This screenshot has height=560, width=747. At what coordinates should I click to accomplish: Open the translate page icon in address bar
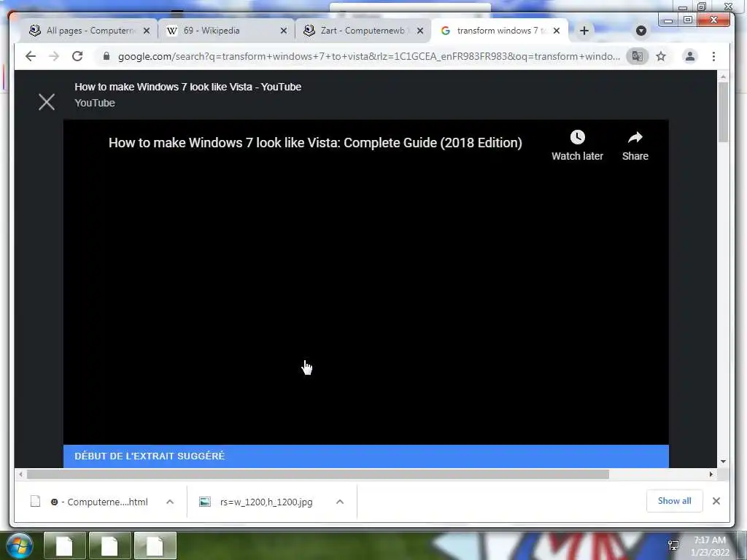click(638, 57)
